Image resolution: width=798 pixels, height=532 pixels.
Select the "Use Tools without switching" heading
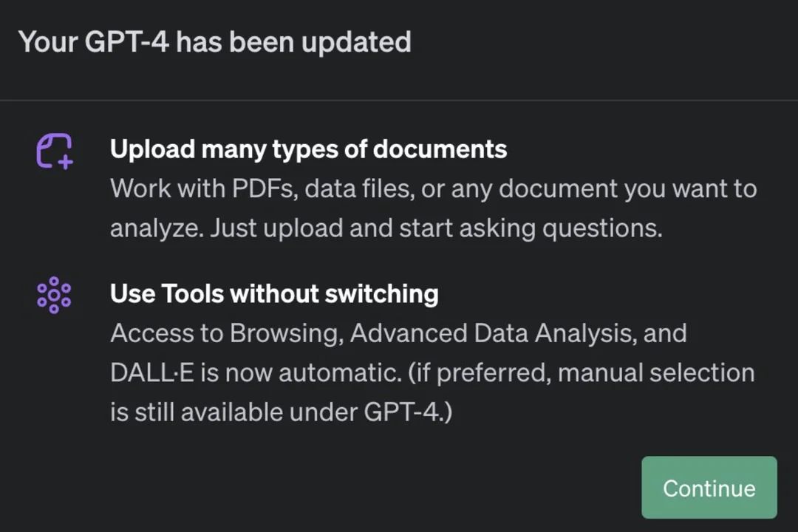pyautogui.click(x=274, y=293)
